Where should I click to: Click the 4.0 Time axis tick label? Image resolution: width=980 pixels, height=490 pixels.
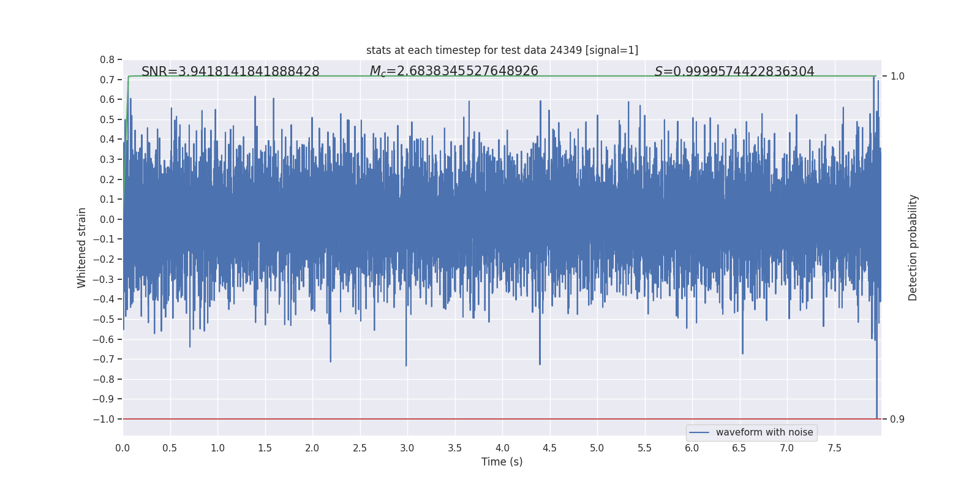[x=502, y=448]
